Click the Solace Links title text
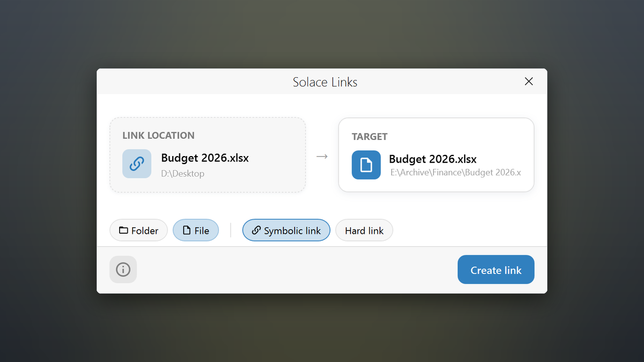 [325, 82]
